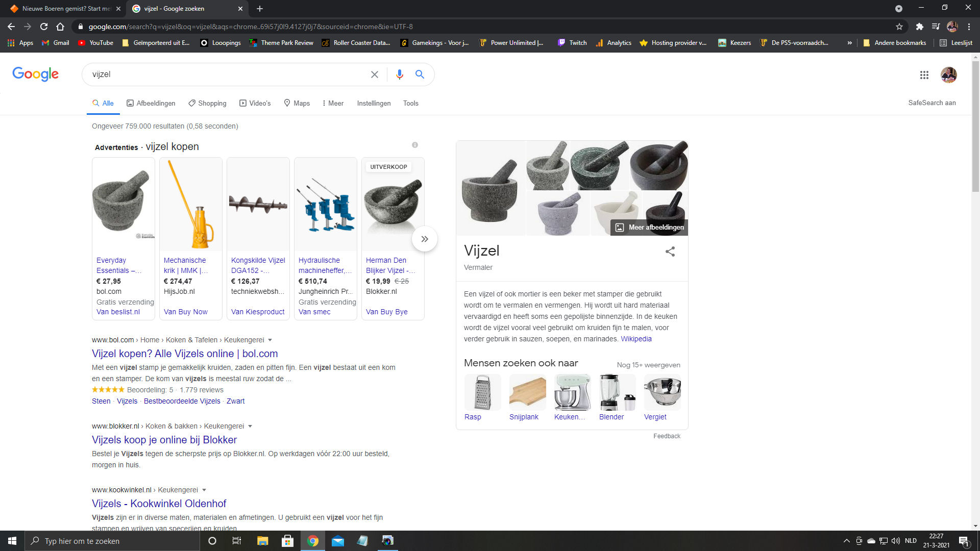The width and height of the screenshot is (980, 551).
Task: Open the Chrome extensions puzzle icon
Action: [x=920, y=27]
